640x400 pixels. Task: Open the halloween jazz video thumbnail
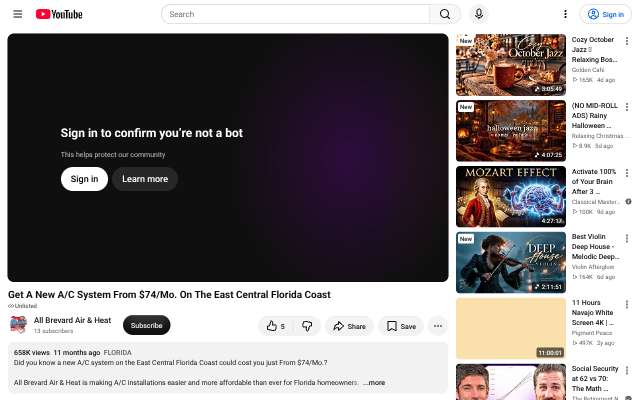coord(511,131)
